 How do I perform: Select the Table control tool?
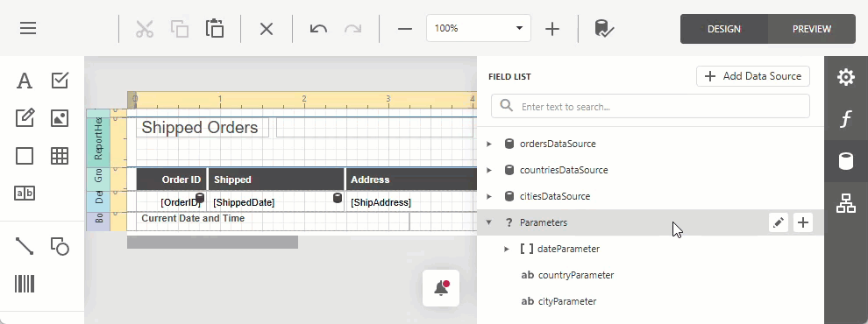click(60, 156)
